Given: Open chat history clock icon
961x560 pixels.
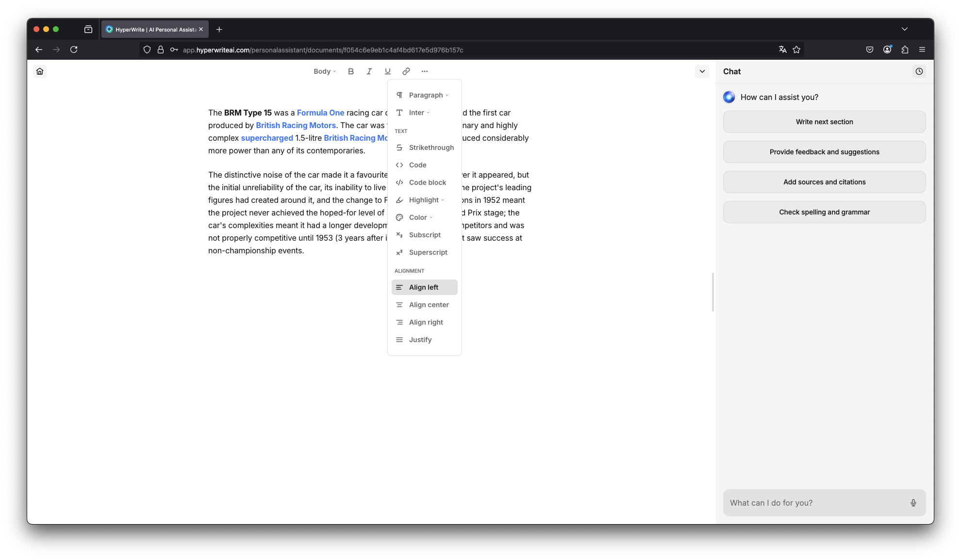Looking at the screenshot, I should coord(919,71).
